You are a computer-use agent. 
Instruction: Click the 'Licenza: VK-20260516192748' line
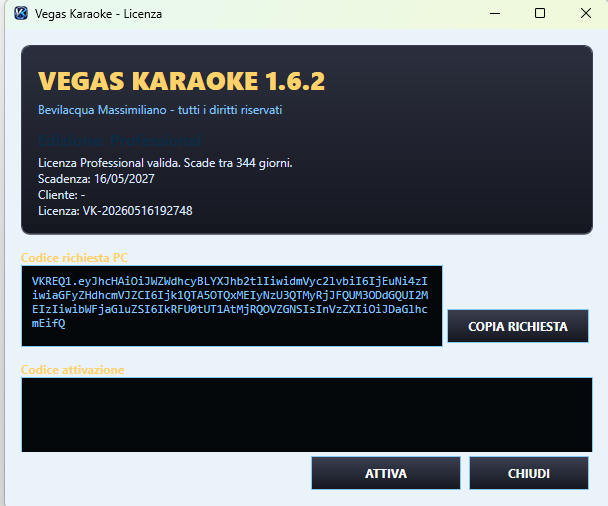[x=115, y=211]
